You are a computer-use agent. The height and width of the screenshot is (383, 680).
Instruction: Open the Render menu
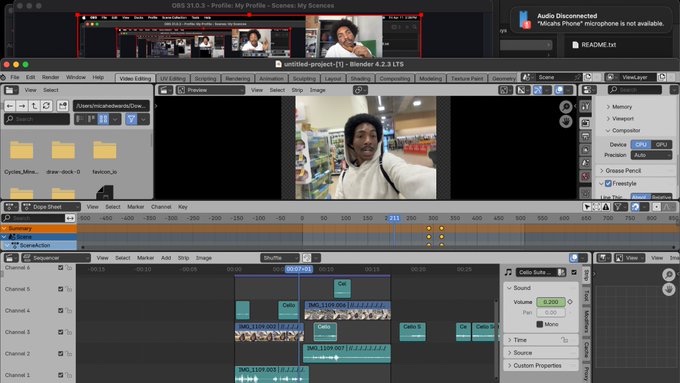[50, 77]
